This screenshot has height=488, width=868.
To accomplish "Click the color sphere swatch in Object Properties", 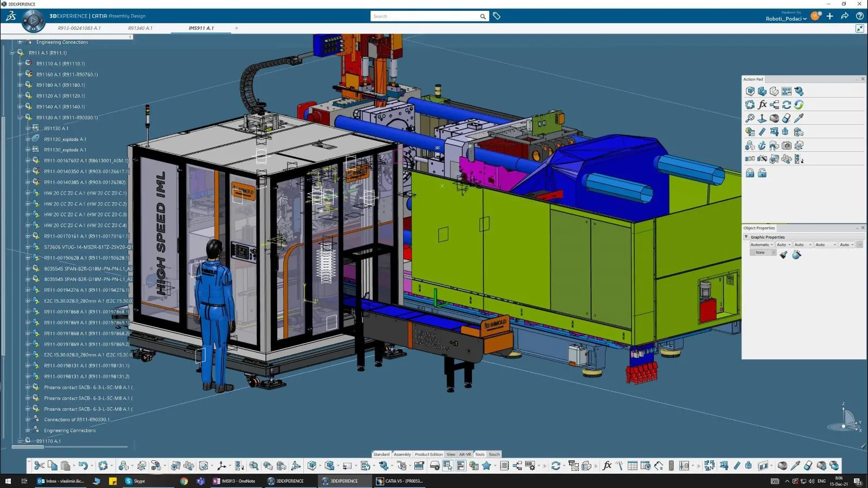I will pos(797,255).
